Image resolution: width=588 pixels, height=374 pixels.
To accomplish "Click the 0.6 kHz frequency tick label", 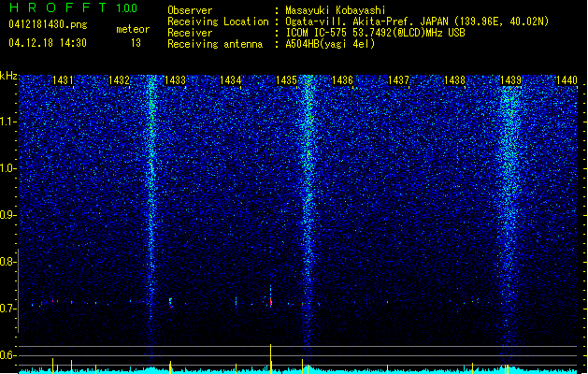I will 7,355.
